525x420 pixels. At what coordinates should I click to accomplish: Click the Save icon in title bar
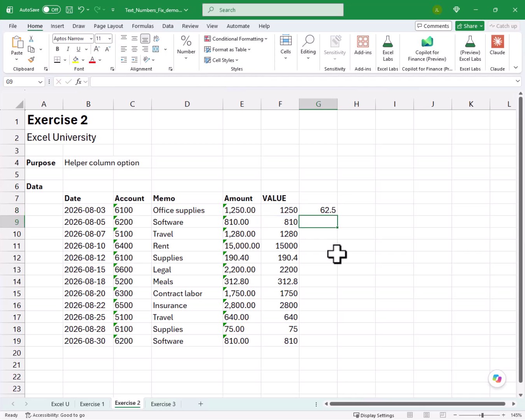[x=69, y=10]
